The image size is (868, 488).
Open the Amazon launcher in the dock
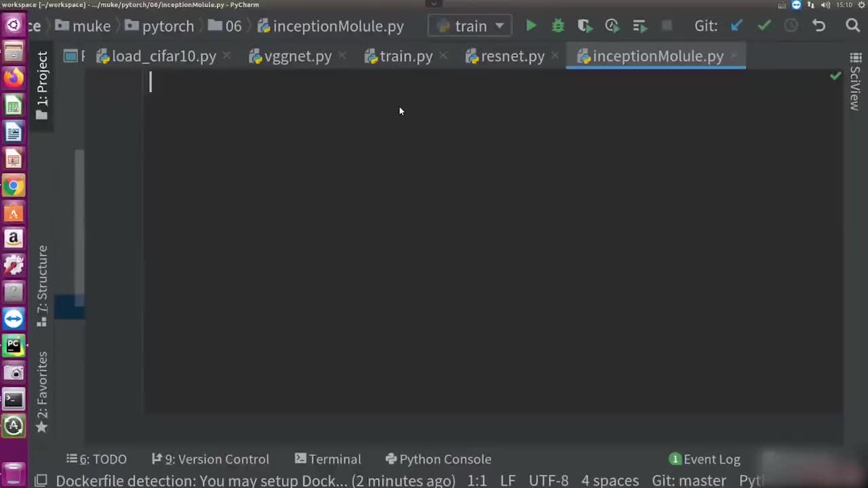tap(14, 239)
